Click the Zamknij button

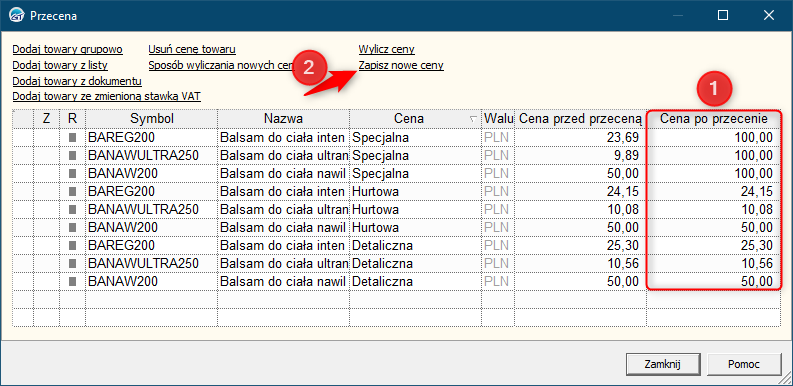coord(663,364)
